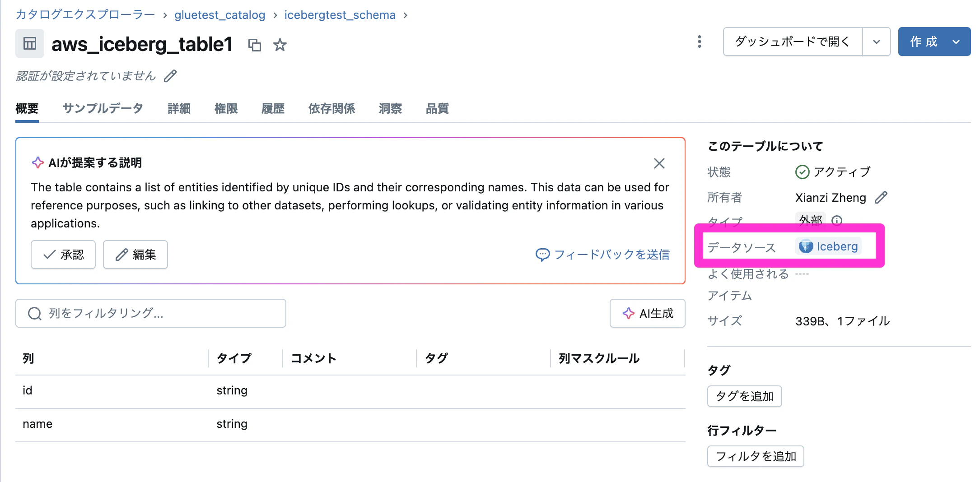Click the size value 339B、1ファイル
980x482 pixels.
[843, 321]
